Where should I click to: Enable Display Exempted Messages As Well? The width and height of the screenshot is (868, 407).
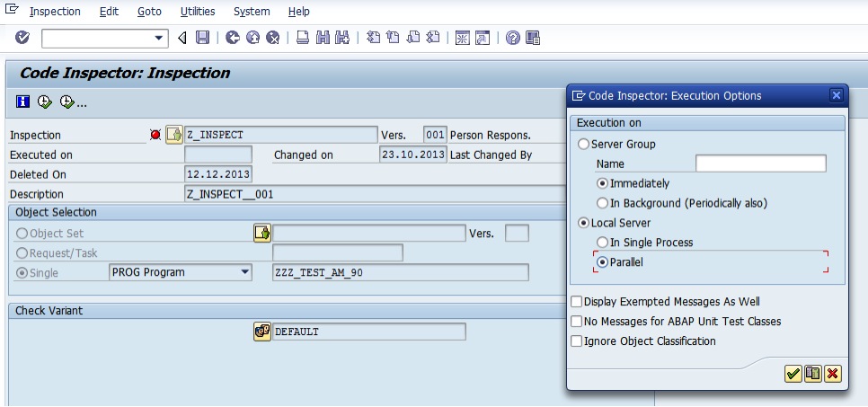[x=577, y=302]
